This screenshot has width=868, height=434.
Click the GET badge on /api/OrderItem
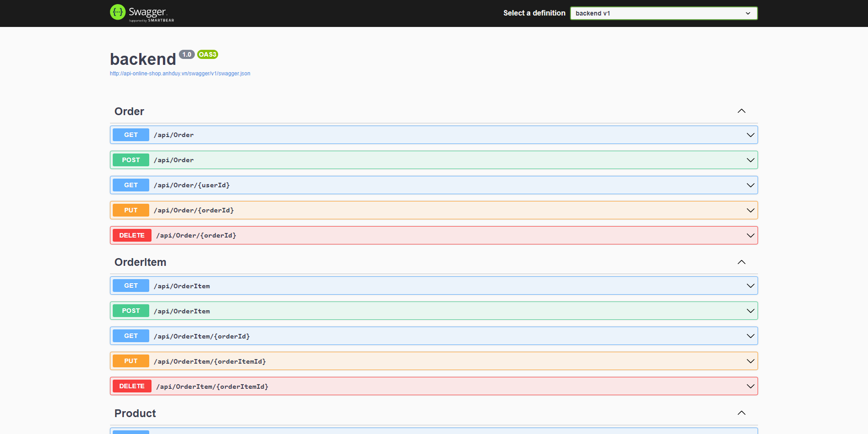[x=131, y=286]
